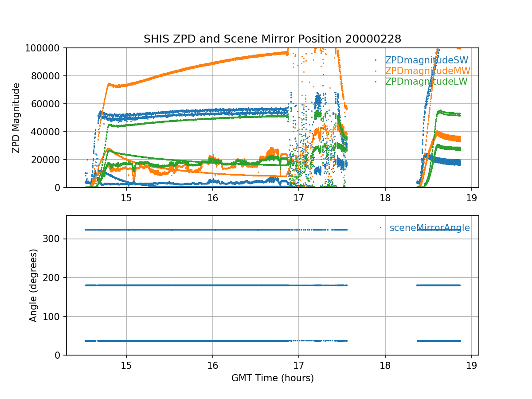Click the 200 tick on the angle axis

coord(55,278)
